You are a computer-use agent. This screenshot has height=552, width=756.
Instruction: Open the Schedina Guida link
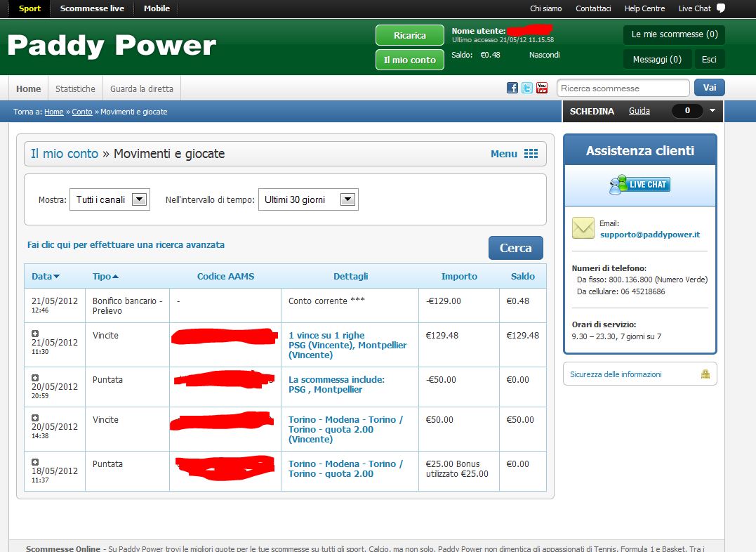(639, 111)
